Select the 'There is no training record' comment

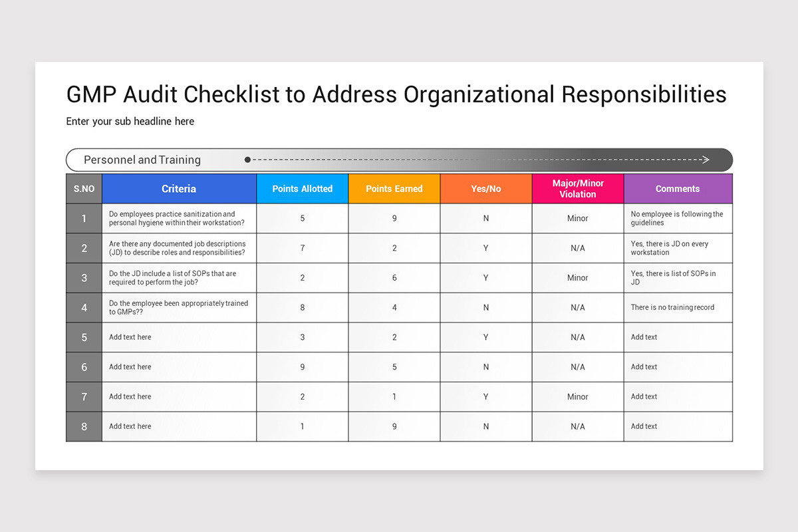[672, 307]
